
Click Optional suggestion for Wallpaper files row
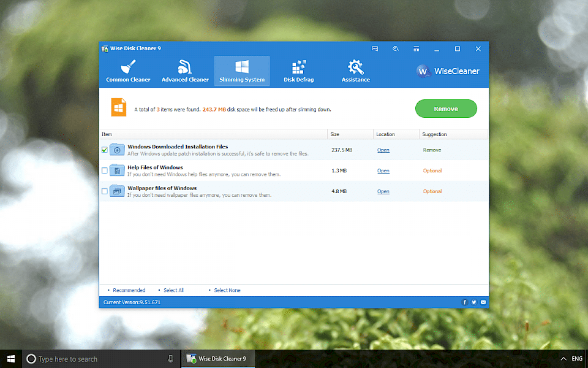pos(432,191)
